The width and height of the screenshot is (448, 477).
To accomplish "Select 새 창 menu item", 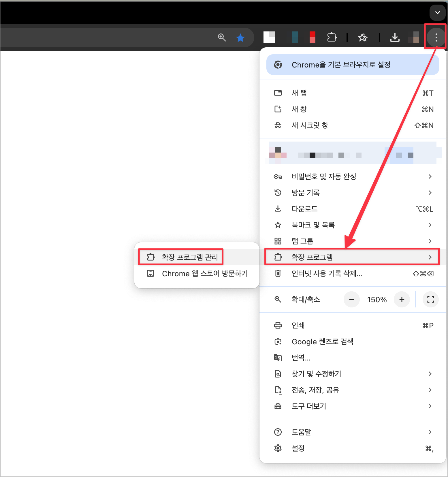I will (353, 109).
